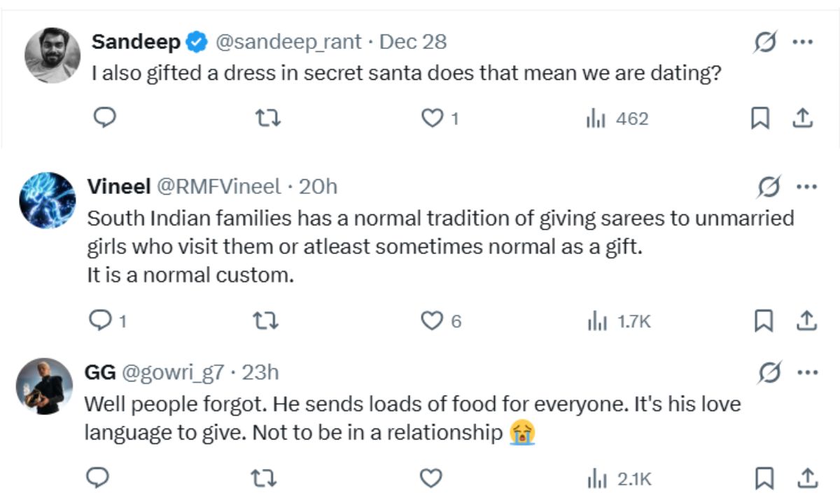Share Sandeep's tweet via share icon
This screenshot has width=840, height=504.
coord(801,119)
